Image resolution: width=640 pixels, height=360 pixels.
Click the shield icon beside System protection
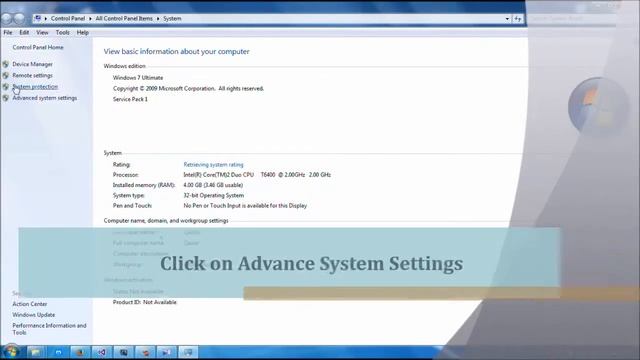point(5,87)
